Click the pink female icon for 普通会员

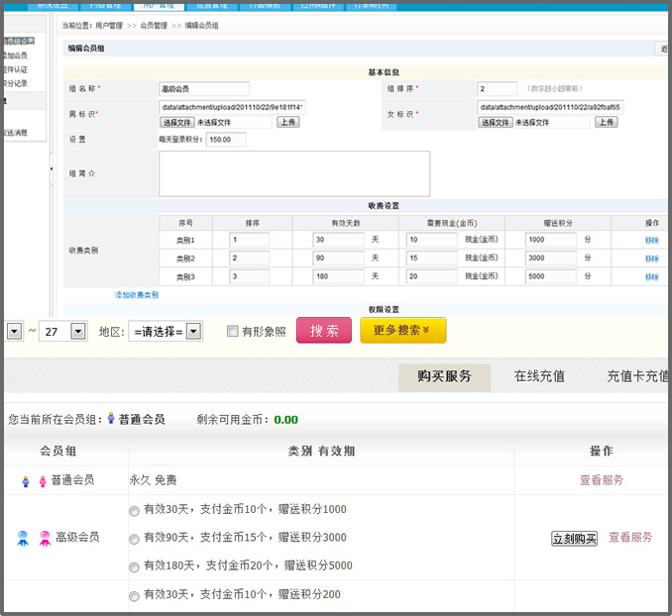(x=43, y=481)
